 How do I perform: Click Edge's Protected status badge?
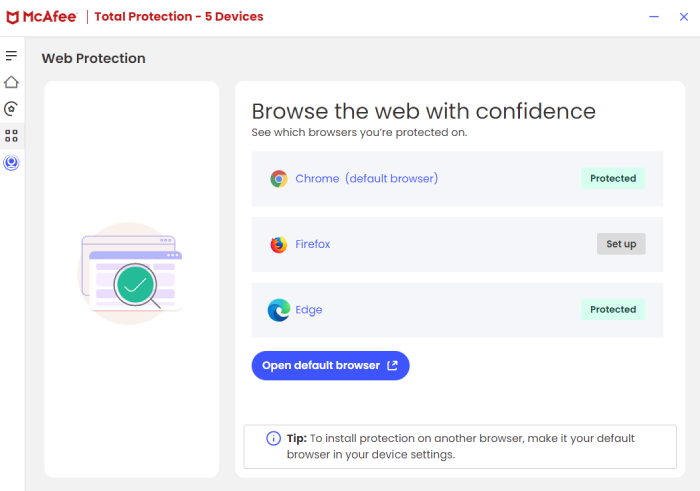pyautogui.click(x=613, y=310)
